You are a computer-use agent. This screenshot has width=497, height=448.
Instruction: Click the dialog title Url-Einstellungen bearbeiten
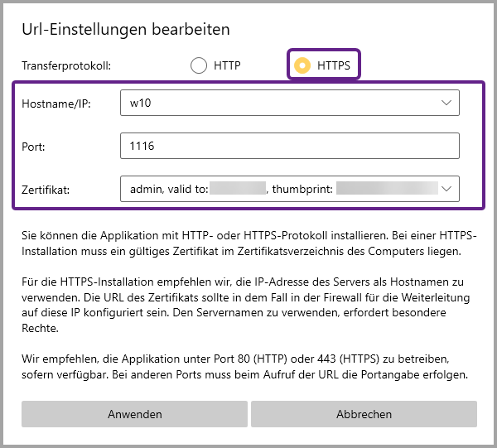point(125,30)
